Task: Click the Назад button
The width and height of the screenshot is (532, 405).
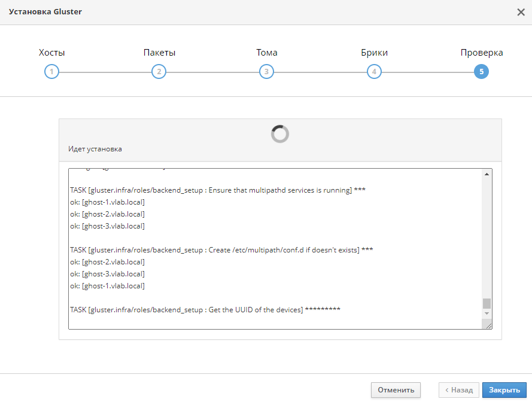Action: pyautogui.click(x=459, y=390)
